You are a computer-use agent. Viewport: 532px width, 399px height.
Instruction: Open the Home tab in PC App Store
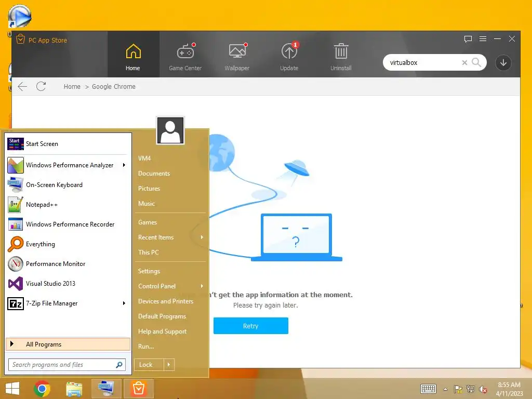(133, 54)
